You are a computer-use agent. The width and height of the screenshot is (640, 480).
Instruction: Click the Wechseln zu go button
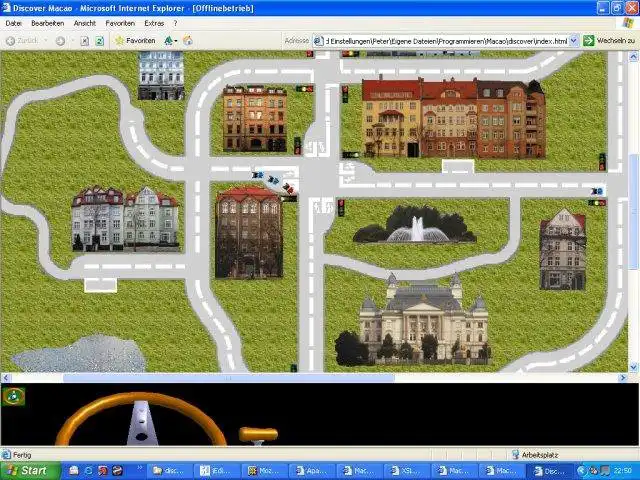pyautogui.click(x=609, y=41)
